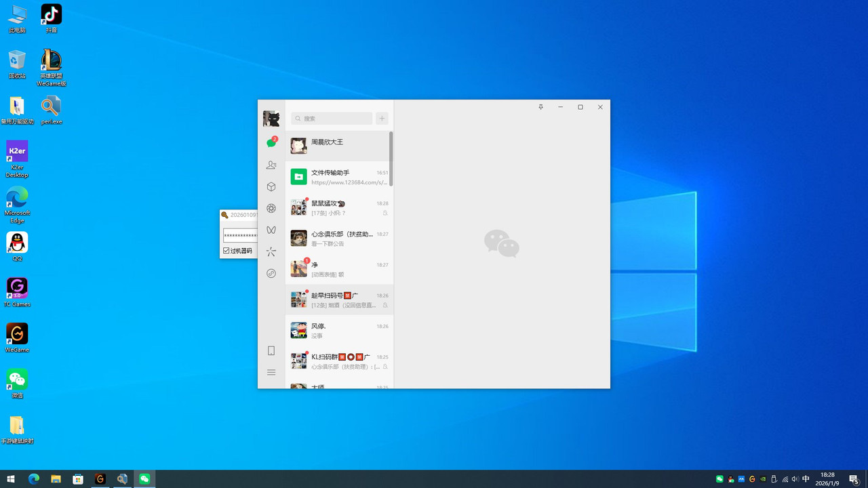Screen dimensions: 868x488
Task: Open the K2er Desktop shortcut
Action: point(17,159)
